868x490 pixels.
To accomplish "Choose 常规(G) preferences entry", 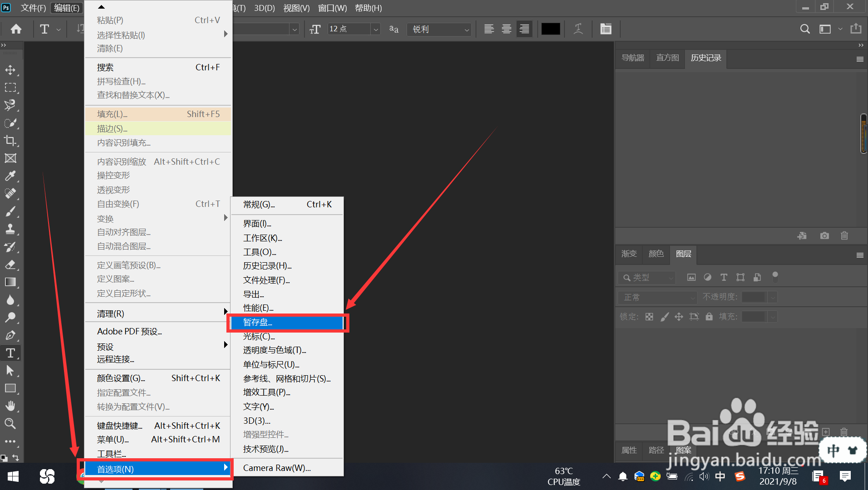I will coord(287,205).
